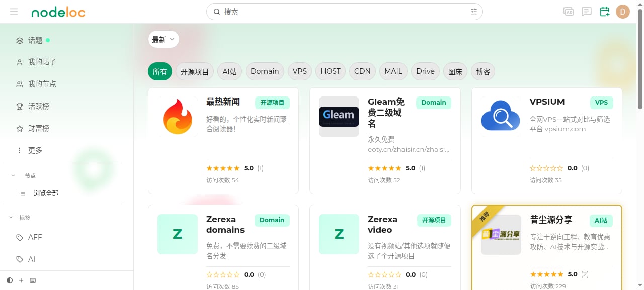Select the AI站 category filter
Image resolution: width=644 pixels, height=290 pixels.
(230, 71)
